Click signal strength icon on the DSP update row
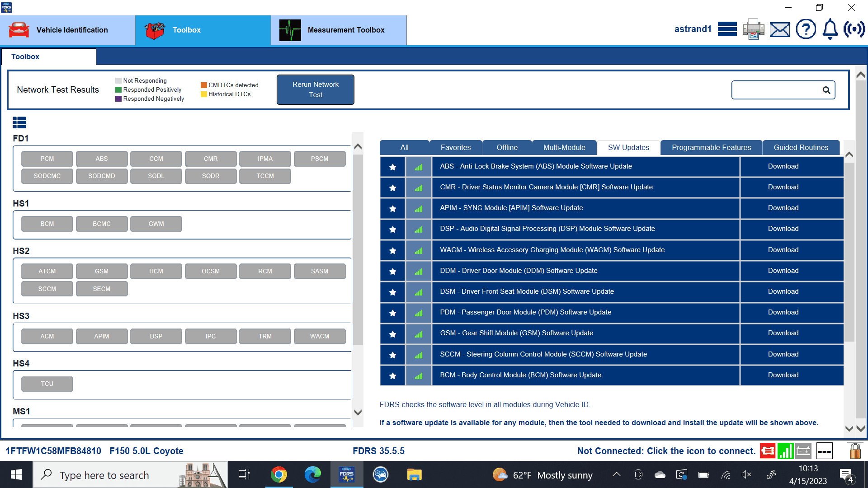This screenshot has width=868, height=488. point(419,229)
